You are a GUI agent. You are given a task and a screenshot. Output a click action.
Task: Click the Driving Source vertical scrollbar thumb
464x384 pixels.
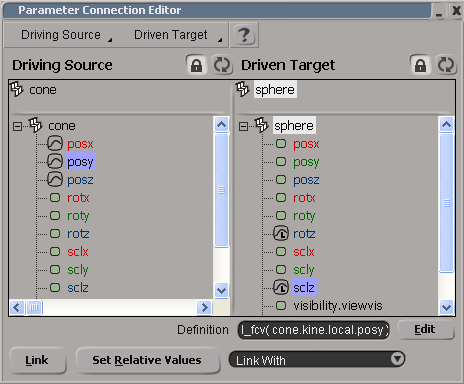coord(221,190)
